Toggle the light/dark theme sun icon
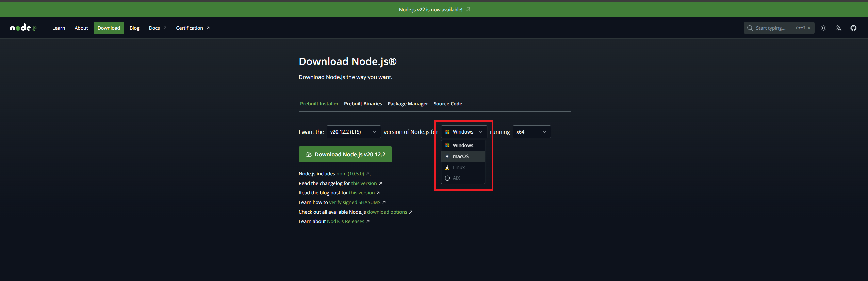 pos(823,28)
